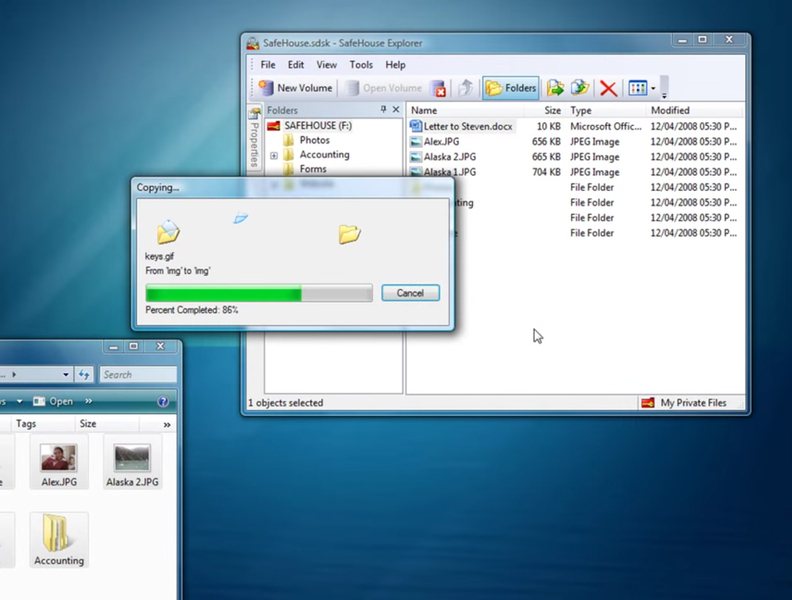Screen dimensions: 792x600
Task: Click the SafeHouse icon in status bar
Action: pos(648,403)
